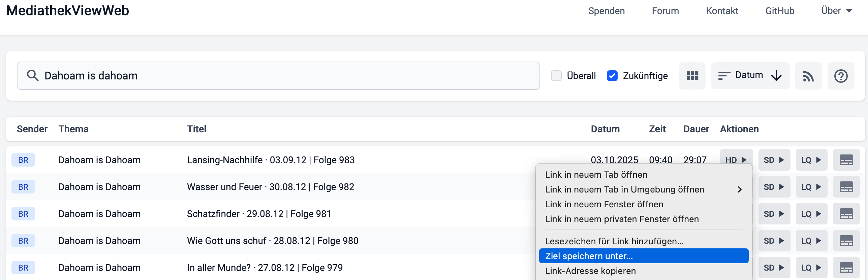Open the Datum sort dropdown
The height and width of the screenshot is (280, 868).
click(750, 76)
